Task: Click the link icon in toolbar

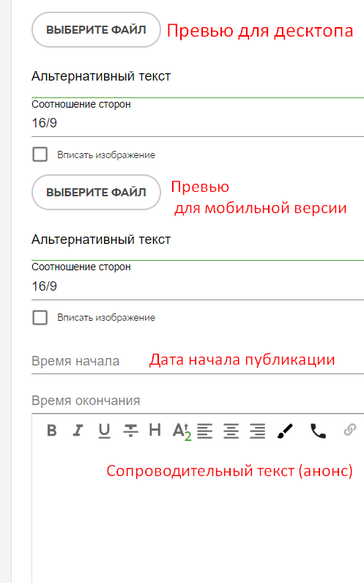Action: 349,430
